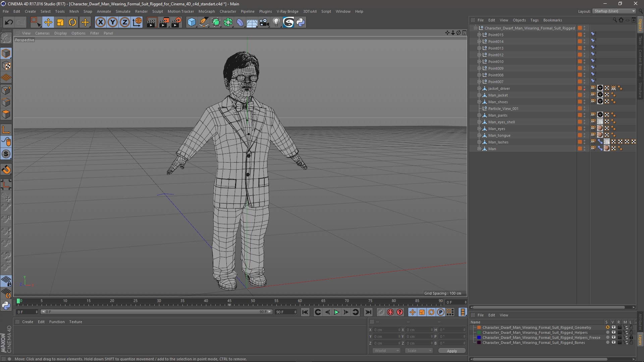Select the Rotate tool
This screenshot has width=644, height=362.
(x=72, y=22)
